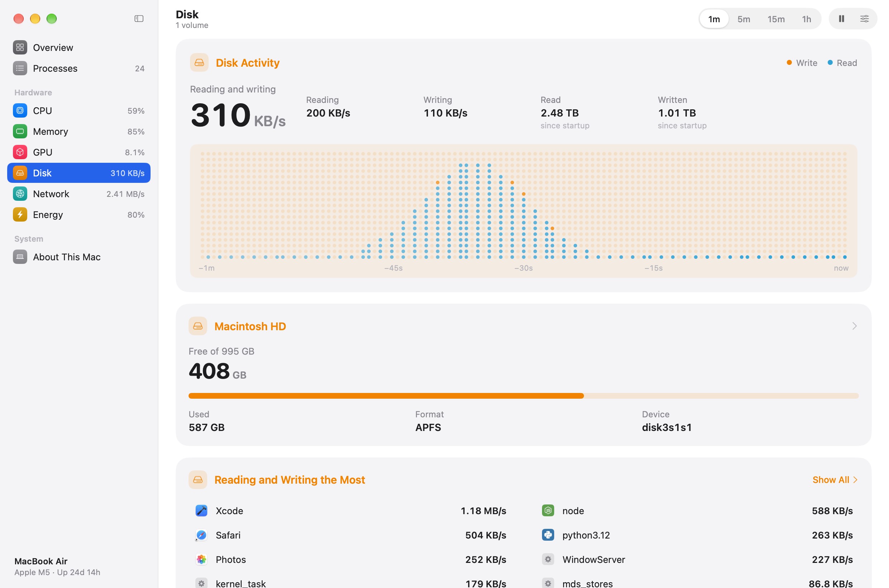Select GPU in the sidebar

click(79, 152)
